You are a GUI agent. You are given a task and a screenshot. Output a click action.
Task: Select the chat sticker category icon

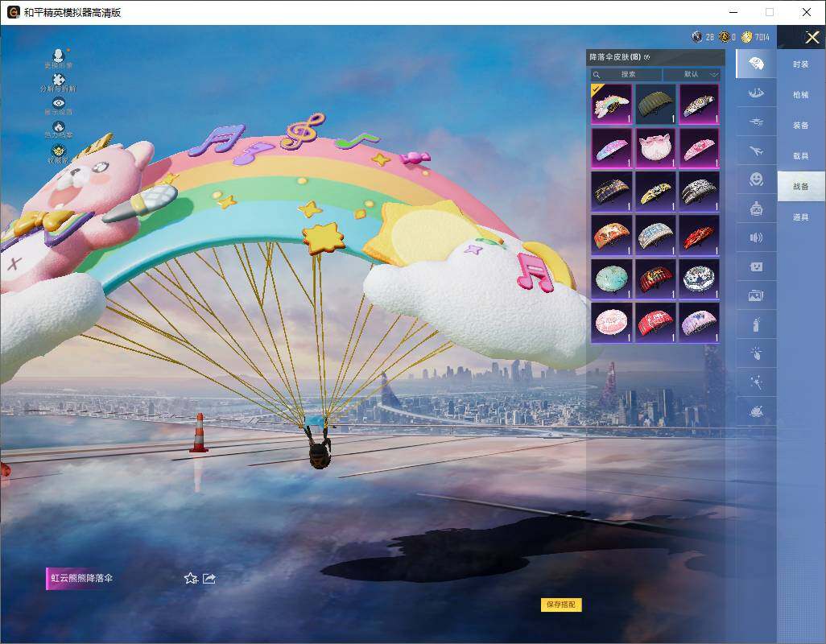click(x=756, y=266)
